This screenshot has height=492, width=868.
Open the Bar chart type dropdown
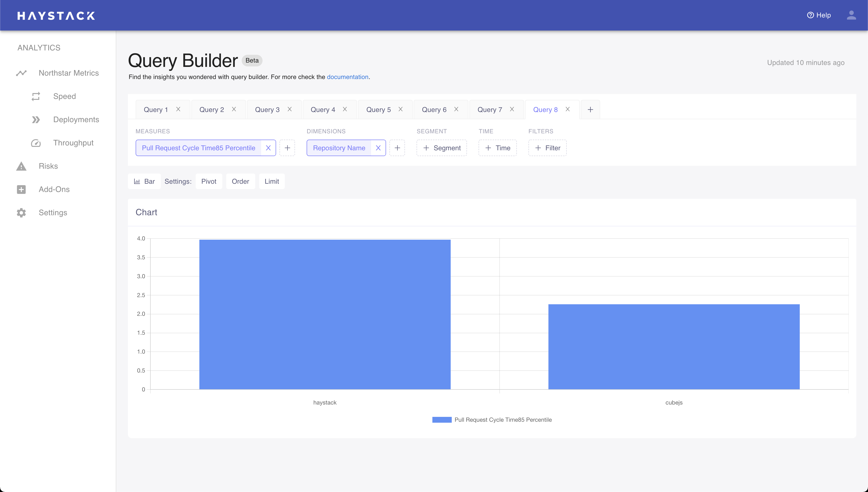tap(145, 182)
